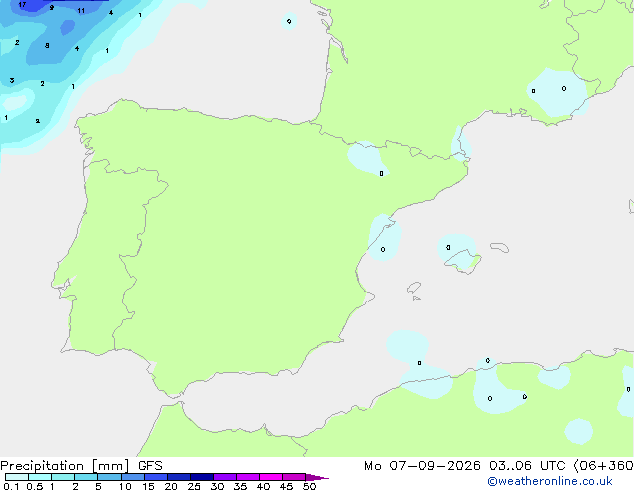This screenshot has height=490, width=634.
Task: Click the '25' legend scale label
Action: tap(194, 486)
